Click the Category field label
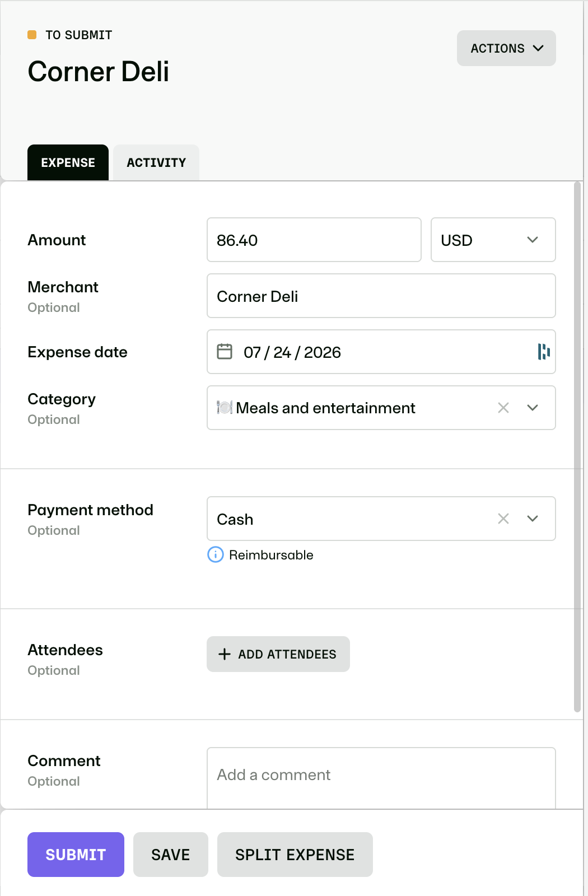The width and height of the screenshot is (588, 896). coord(62,399)
